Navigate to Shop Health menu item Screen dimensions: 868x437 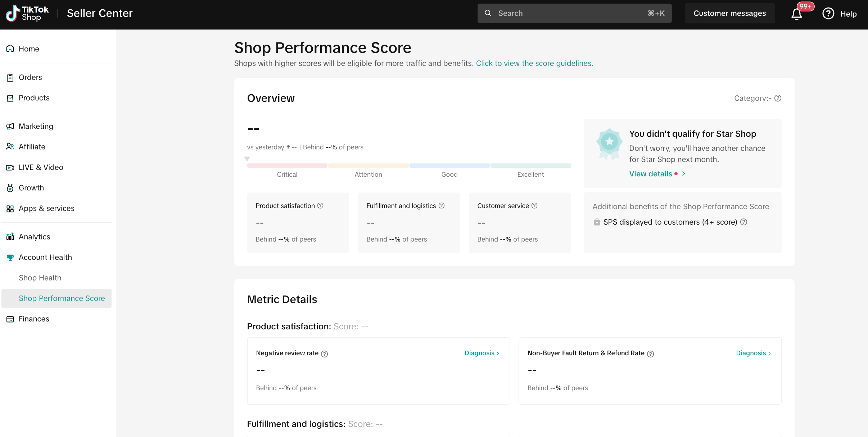point(40,277)
